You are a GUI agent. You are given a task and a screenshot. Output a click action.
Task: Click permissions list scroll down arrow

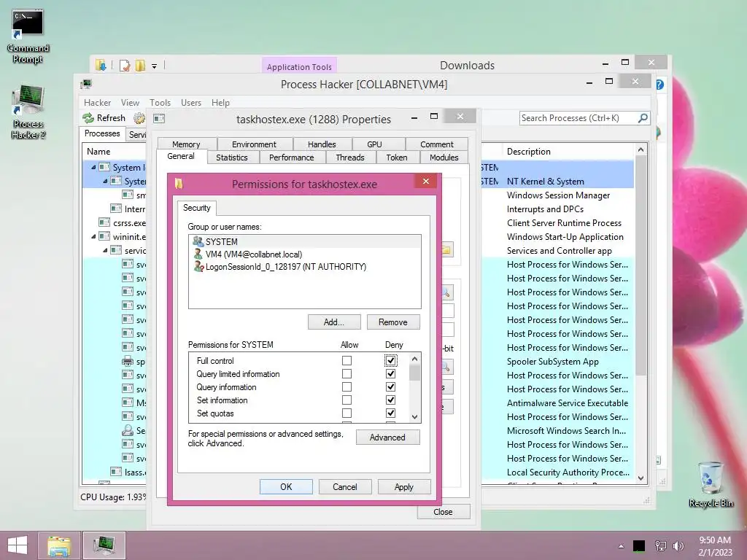coord(414,417)
